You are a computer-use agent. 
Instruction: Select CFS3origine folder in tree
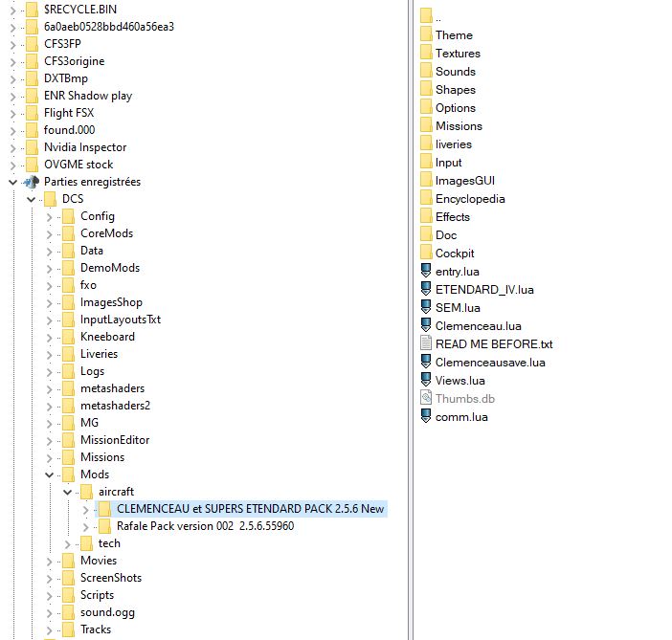coord(74,61)
